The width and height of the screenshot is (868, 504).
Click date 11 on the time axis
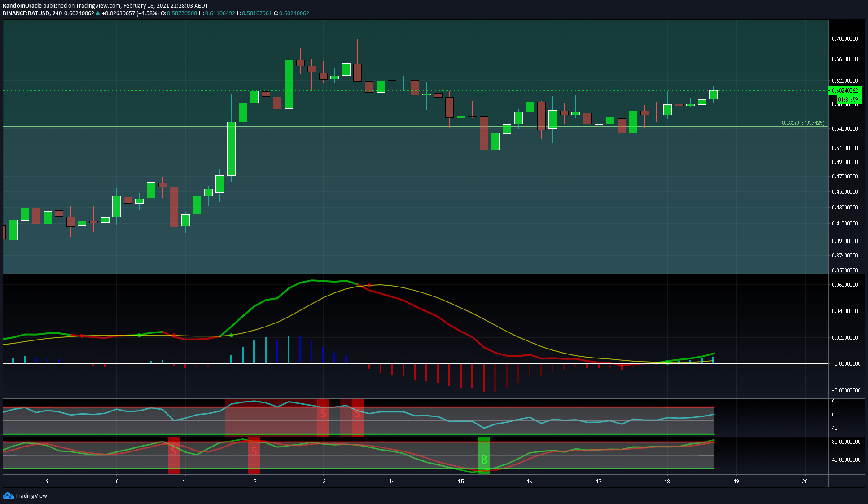click(185, 482)
